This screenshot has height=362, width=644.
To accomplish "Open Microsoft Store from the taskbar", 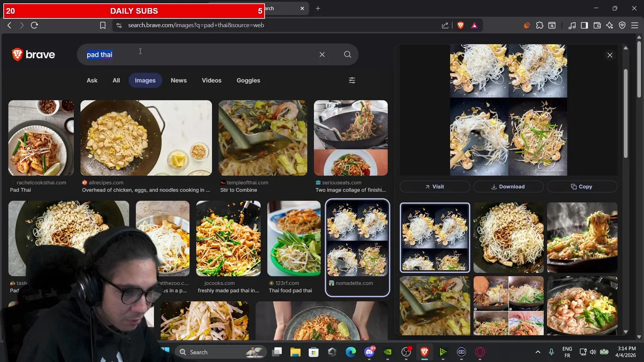I will click(x=313, y=352).
